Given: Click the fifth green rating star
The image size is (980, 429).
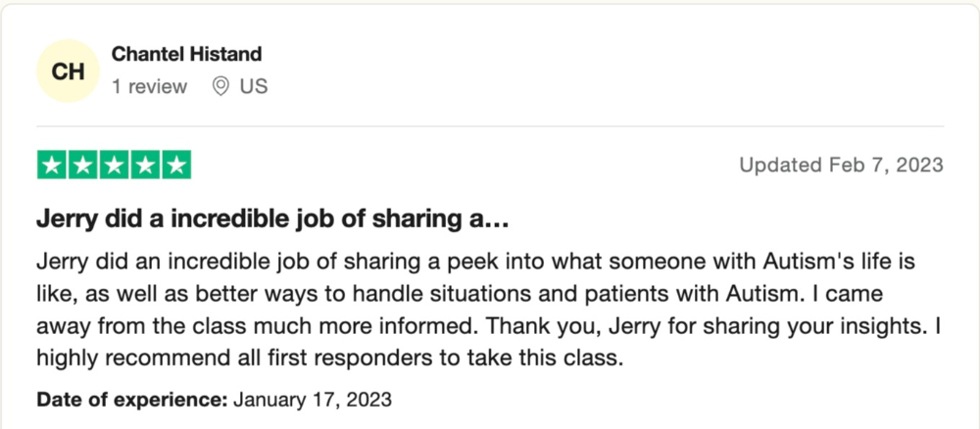Looking at the screenshot, I should (176, 165).
